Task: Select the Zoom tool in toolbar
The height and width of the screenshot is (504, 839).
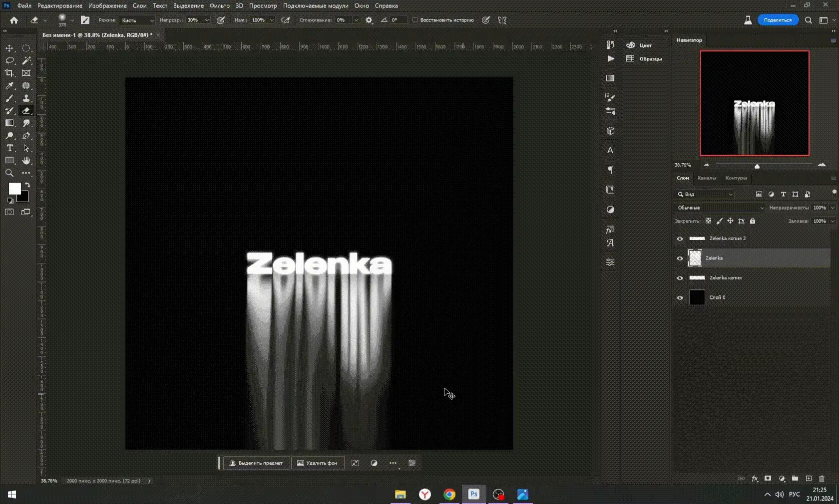Action: (x=9, y=173)
